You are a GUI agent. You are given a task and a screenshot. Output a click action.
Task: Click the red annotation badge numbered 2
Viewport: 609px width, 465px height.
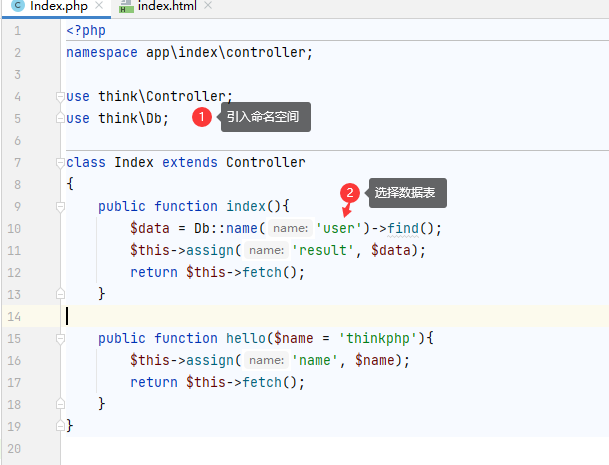(x=350, y=192)
